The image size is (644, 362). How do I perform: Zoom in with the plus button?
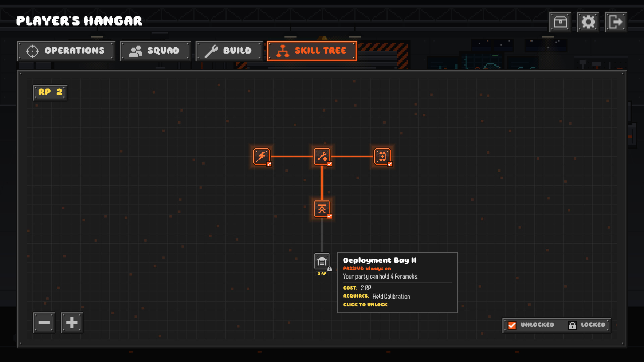[x=72, y=323]
